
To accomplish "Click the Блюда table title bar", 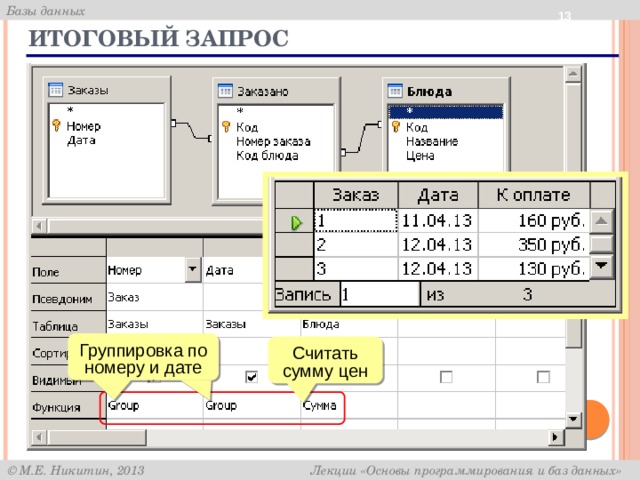I will 446,91.
